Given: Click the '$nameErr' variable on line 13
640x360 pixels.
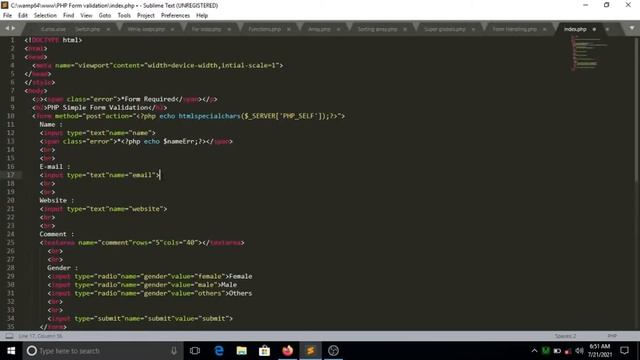Looking at the screenshot, I should [x=179, y=142].
